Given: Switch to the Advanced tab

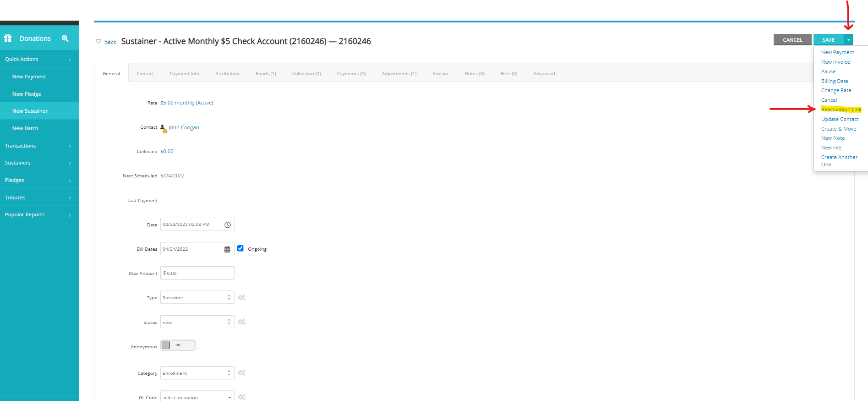Looking at the screenshot, I should click(x=544, y=73).
